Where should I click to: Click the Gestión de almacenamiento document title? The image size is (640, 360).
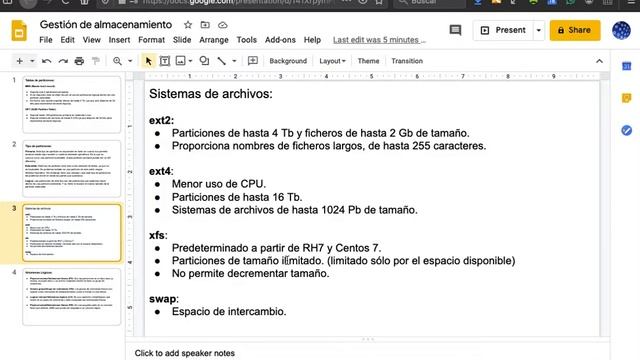(106, 24)
